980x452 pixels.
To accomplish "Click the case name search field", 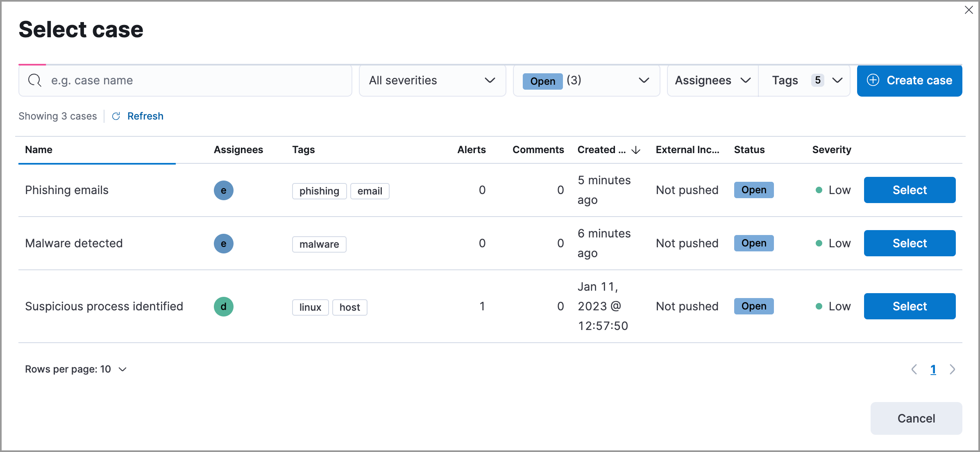I will [184, 80].
